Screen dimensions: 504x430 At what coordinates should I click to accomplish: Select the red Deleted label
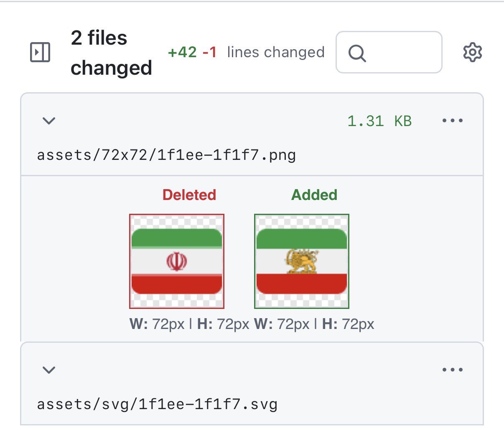click(189, 195)
